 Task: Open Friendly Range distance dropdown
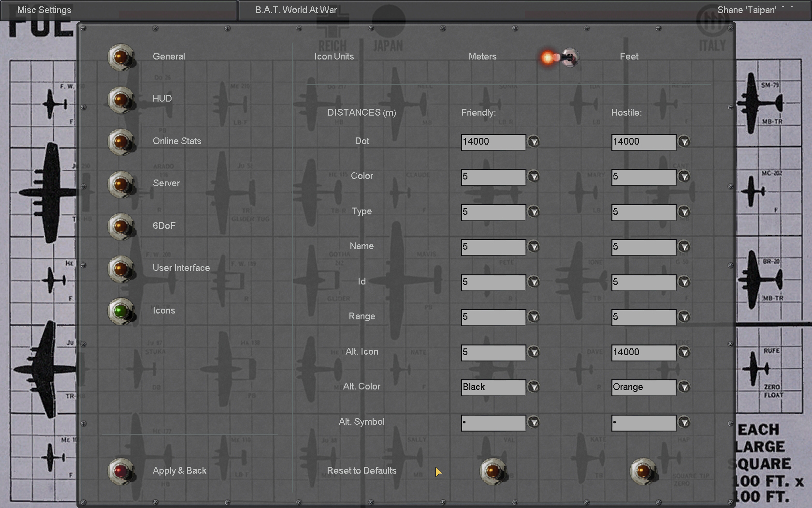pos(534,317)
